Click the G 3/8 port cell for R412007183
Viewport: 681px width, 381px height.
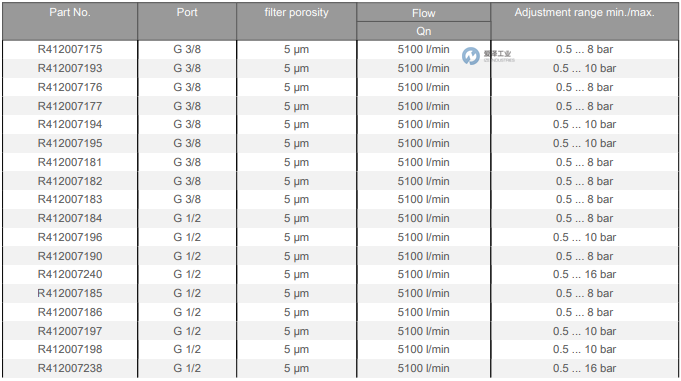click(x=187, y=199)
